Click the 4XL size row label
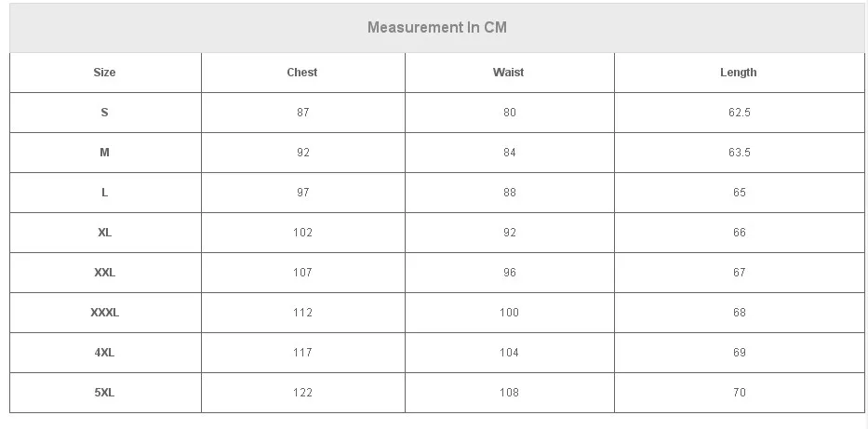 (104, 353)
